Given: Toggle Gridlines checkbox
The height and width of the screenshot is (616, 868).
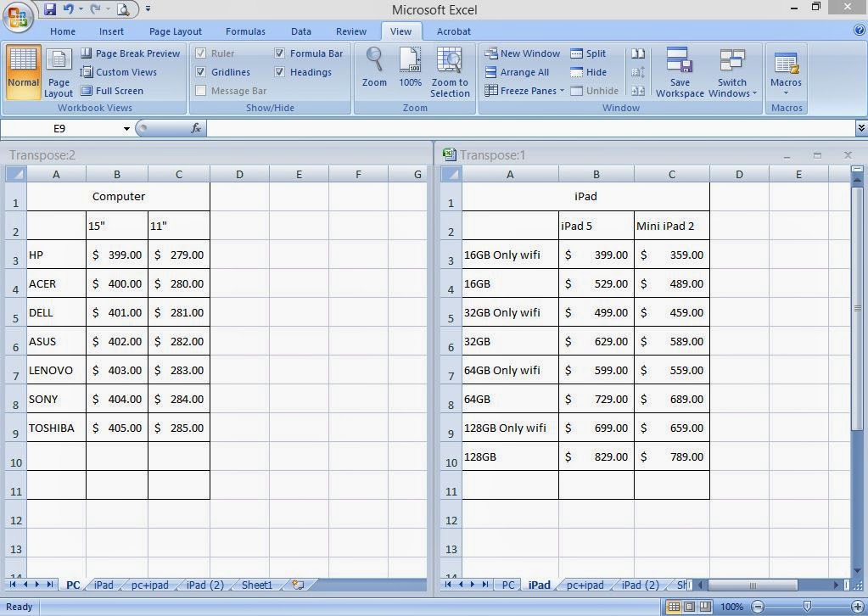Looking at the screenshot, I should point(201,72).
